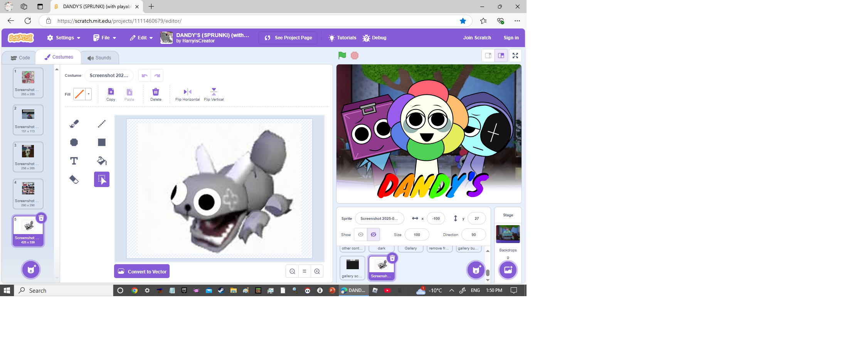This screenshot has width=868, height=344.
Task: Reset paint canvas zoom
Action: pos(304,271)
